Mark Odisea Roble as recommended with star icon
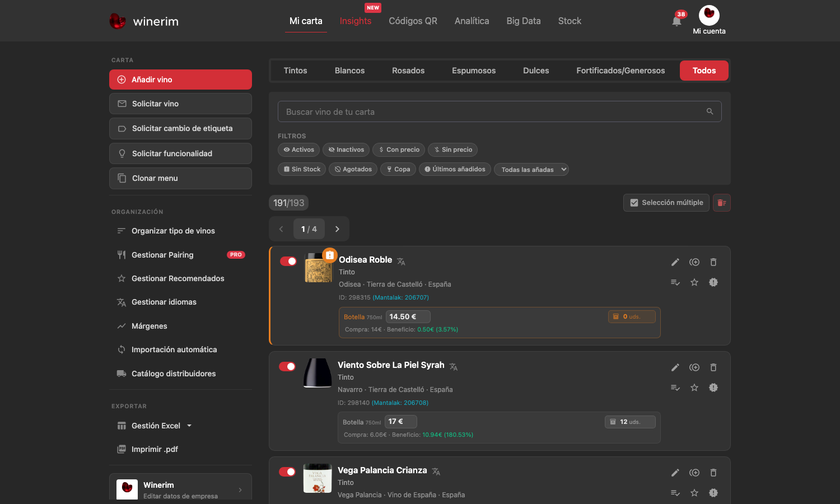Viewport: 840px width, 504px height. (694, 282)
